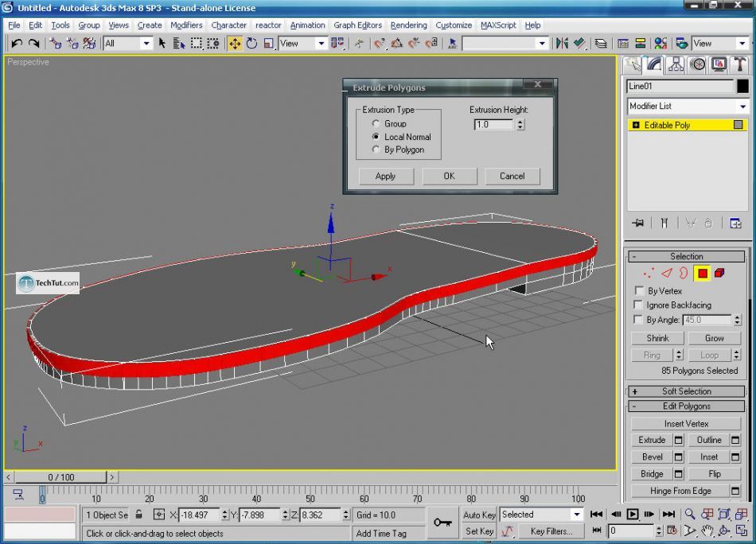This screenshot has height=544, width=756.
Task: Select the Group extrusion type radio
Action: click(376, 123)
